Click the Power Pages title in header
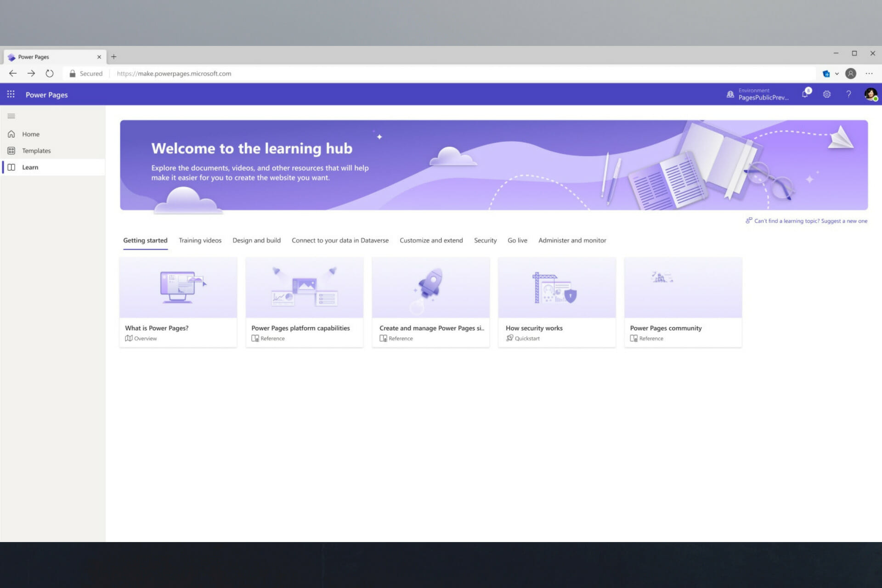 point(46,95)
